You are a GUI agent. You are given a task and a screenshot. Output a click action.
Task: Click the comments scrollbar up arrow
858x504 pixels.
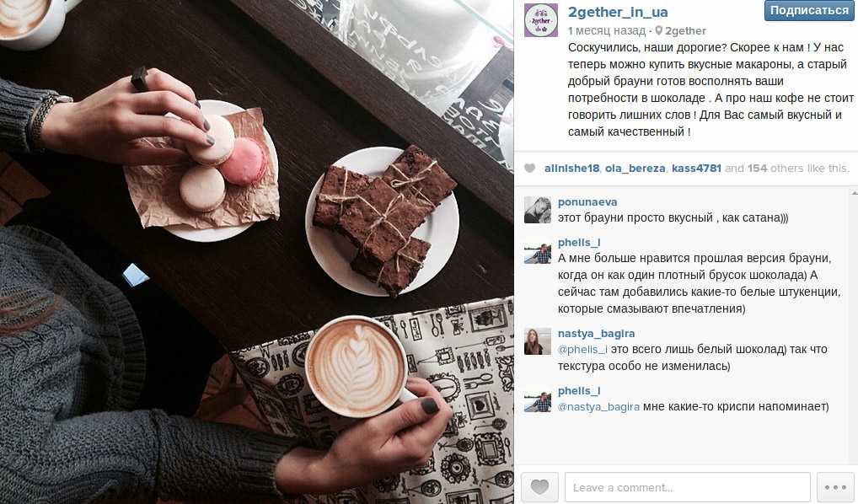854,193
